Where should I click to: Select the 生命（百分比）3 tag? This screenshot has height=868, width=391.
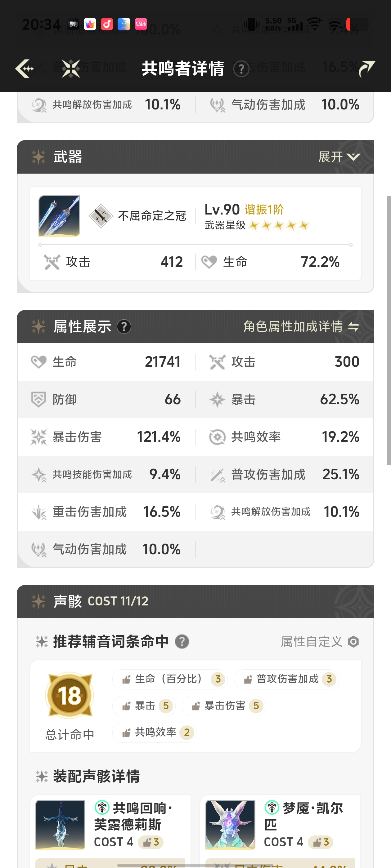[170, 679]
